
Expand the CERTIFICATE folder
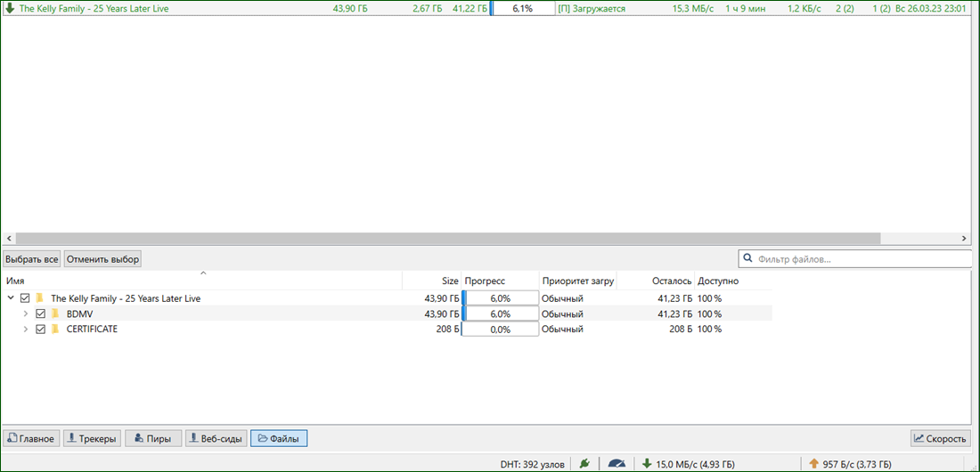click(x=26, y=329)
